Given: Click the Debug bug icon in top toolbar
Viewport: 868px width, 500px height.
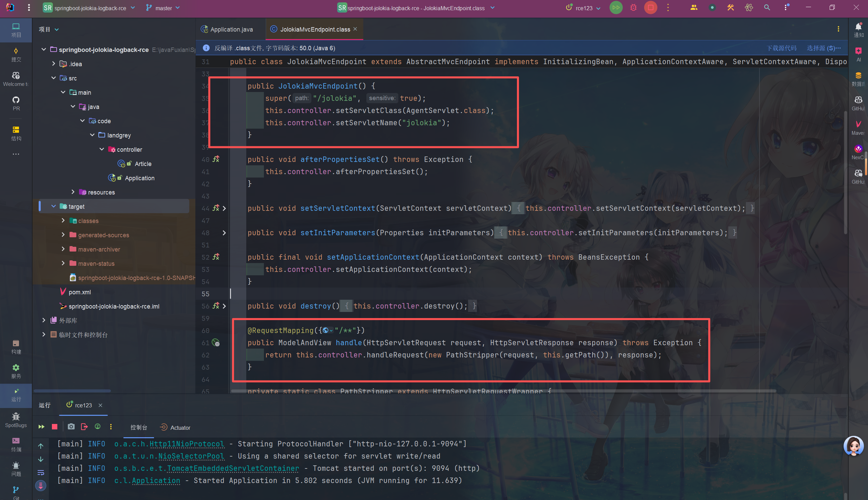Looking at the screenshot, I should pos(633,7).
